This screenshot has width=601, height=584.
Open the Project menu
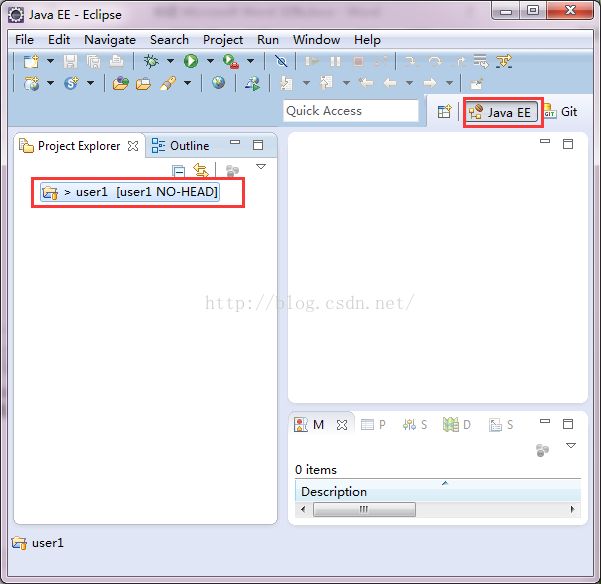point(223,40)
